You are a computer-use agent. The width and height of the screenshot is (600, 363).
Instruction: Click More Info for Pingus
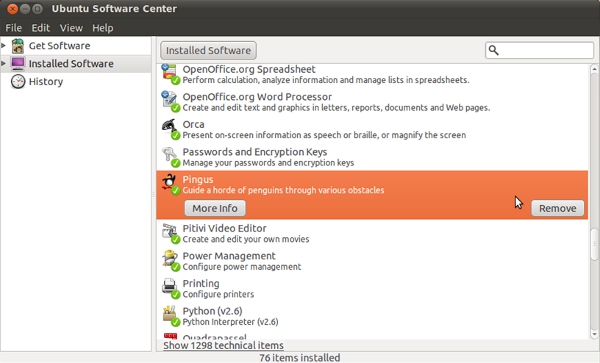(x=215, y=208)
